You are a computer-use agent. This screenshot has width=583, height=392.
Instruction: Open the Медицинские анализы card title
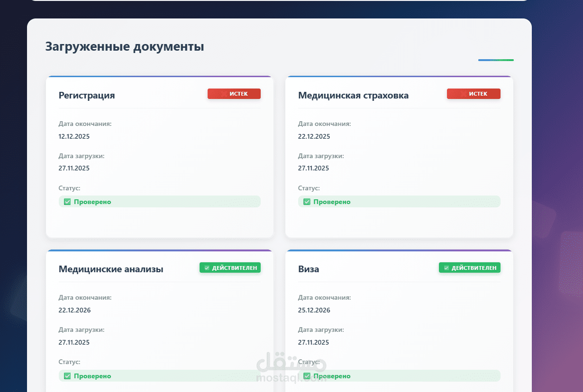coord(111,269)
